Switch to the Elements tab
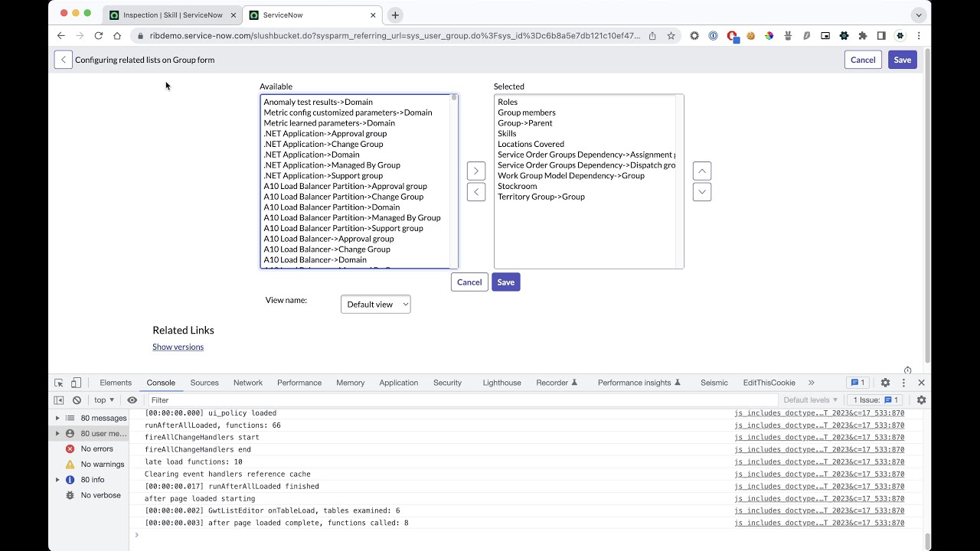This screenshot has width=980, height=551. (x=116, y=383)
